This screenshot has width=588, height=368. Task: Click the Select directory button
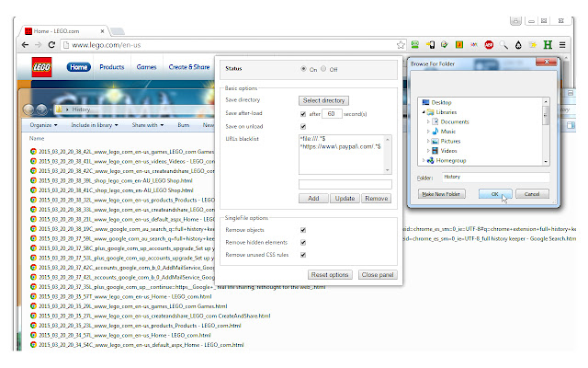tap(323, 100)
